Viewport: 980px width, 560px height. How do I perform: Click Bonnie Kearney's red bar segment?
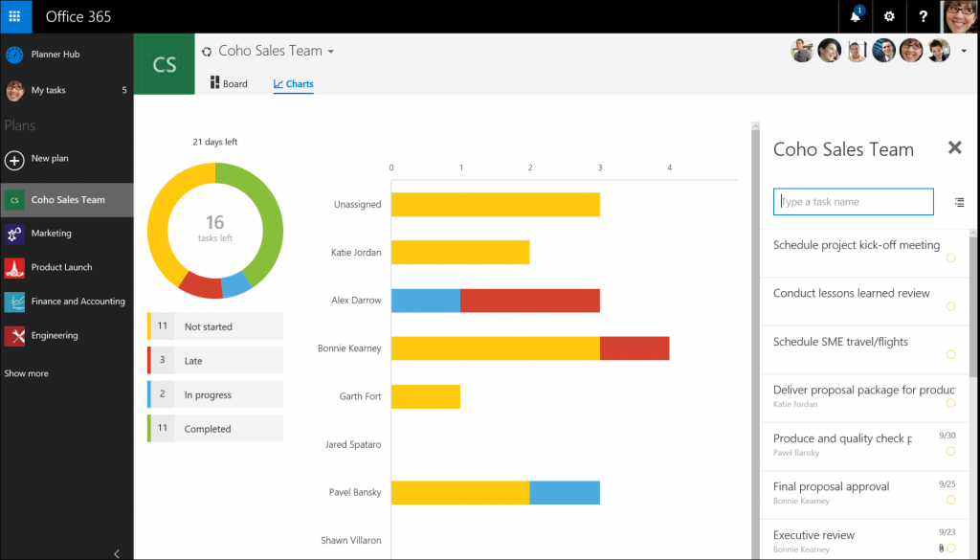pyautogui.click(x=635, y=348)
